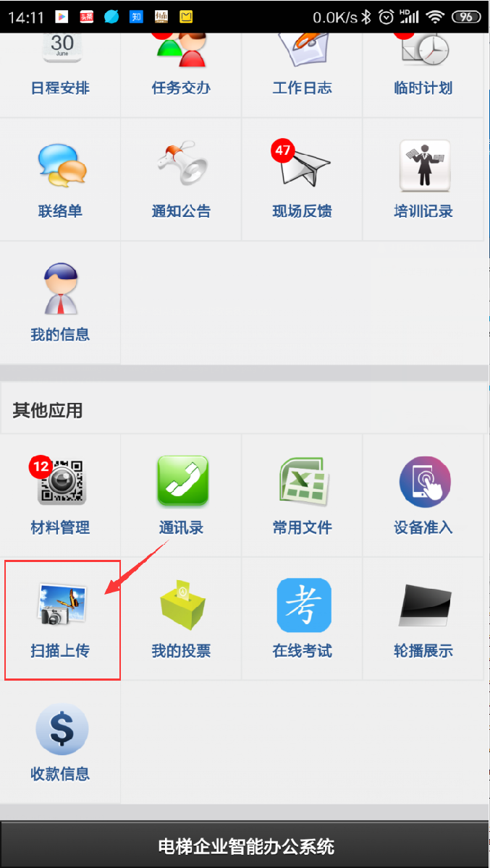490x868 pixels.
Task: Tap the 电梯企业智能办公系统 bottom bar
Action: (245, 845)
